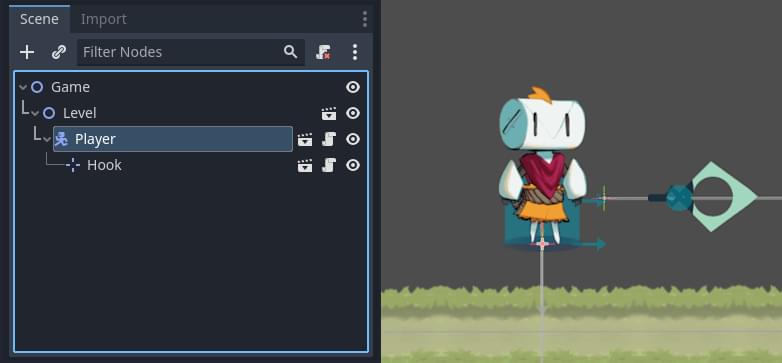The image size is (782, 363).
Task: Click the Level node type circle icon
Action: (x=49, y=113)
